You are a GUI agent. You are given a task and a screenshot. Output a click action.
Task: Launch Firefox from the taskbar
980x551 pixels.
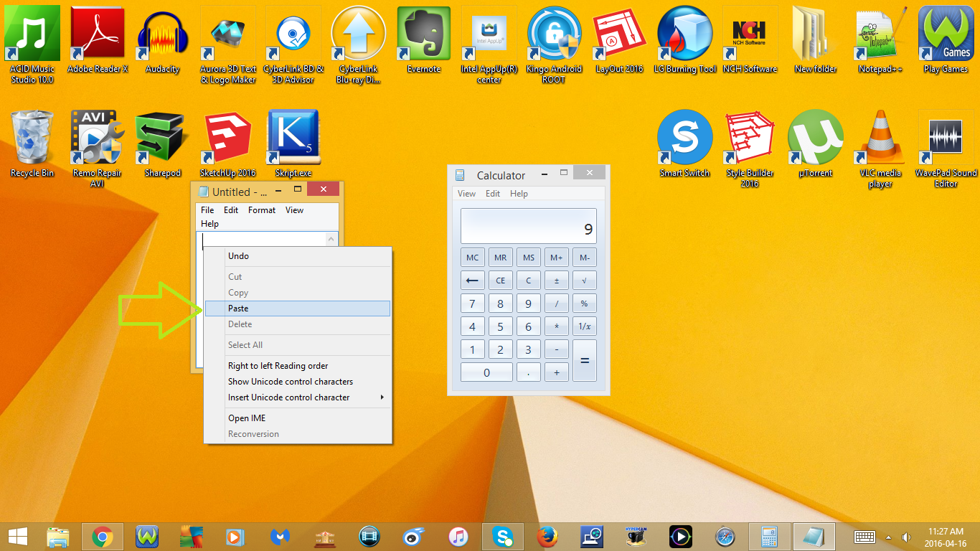[x=547, y=536]
